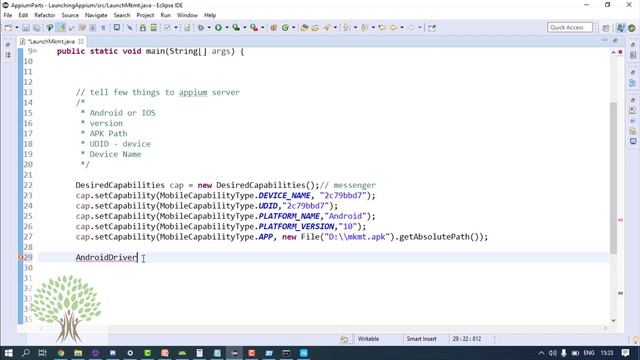
Task: Click the Previous Annotation icon
Action: (364, 28)
